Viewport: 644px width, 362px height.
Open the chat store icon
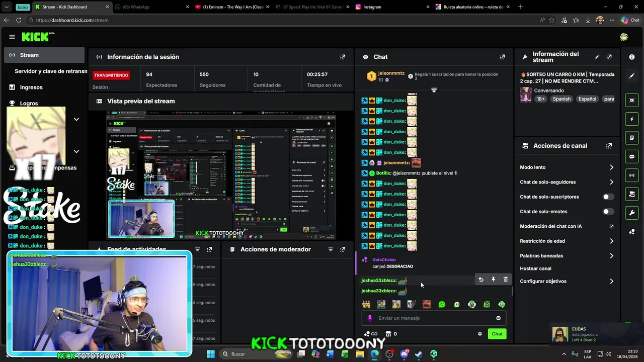pos(388,334)
